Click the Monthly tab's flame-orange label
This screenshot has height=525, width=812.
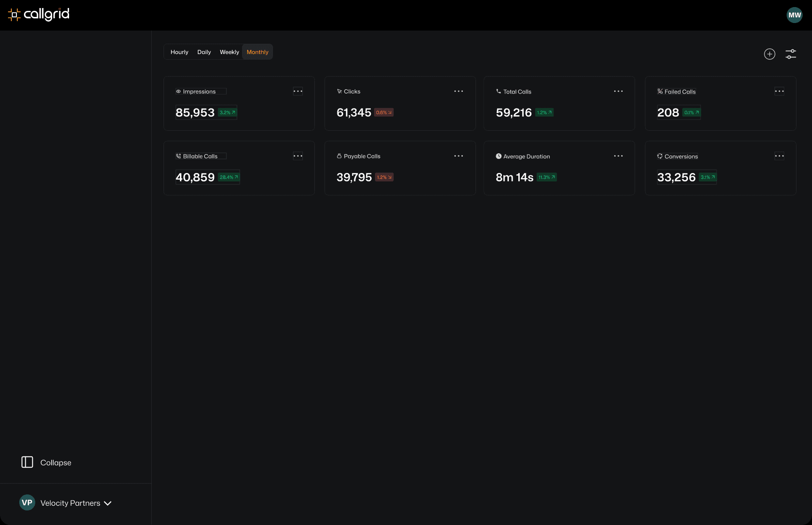(257, 52)
